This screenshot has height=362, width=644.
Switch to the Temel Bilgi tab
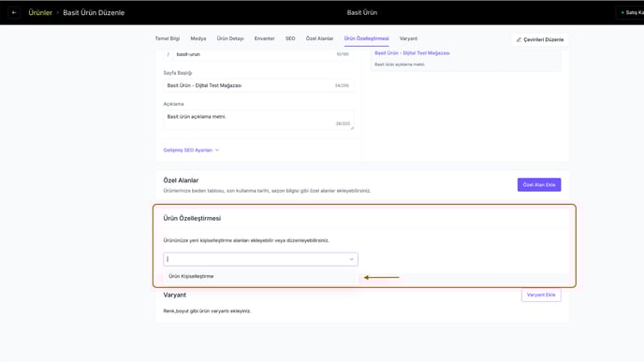click(x=168, y=38)
